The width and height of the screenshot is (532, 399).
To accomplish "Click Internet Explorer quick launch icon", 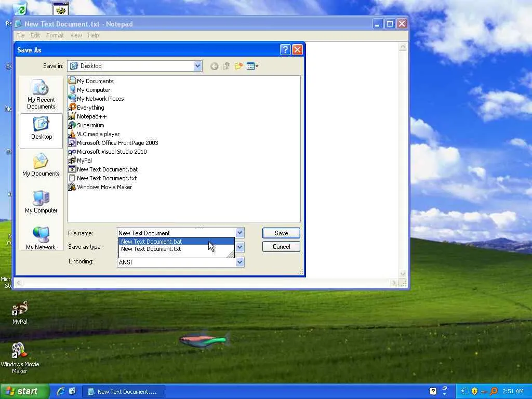I will tap(61, 391).
